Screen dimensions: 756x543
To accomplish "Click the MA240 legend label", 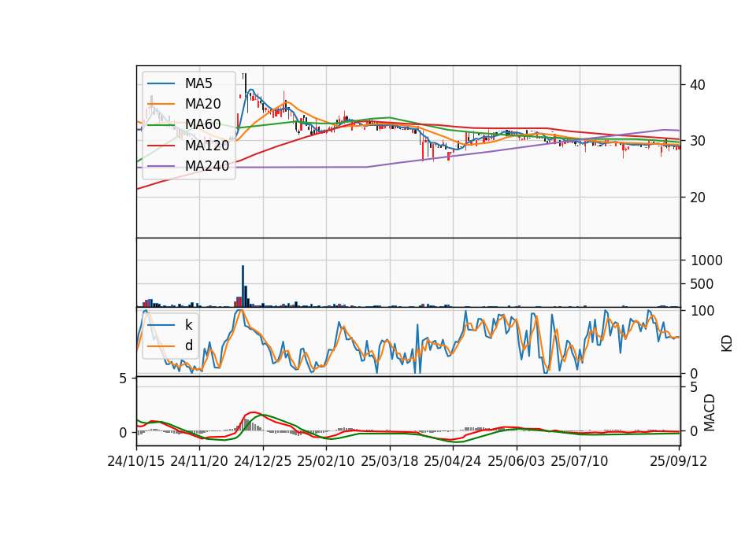I will point(207,166).
